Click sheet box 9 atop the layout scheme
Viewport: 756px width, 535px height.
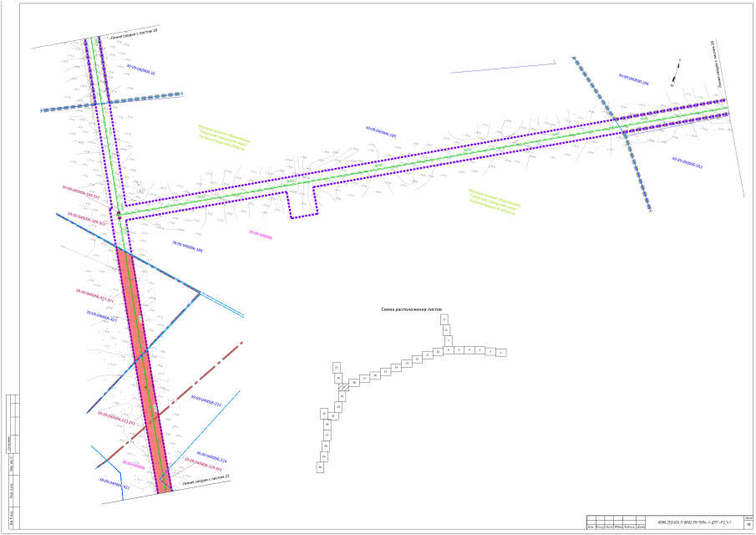[444, 319]
